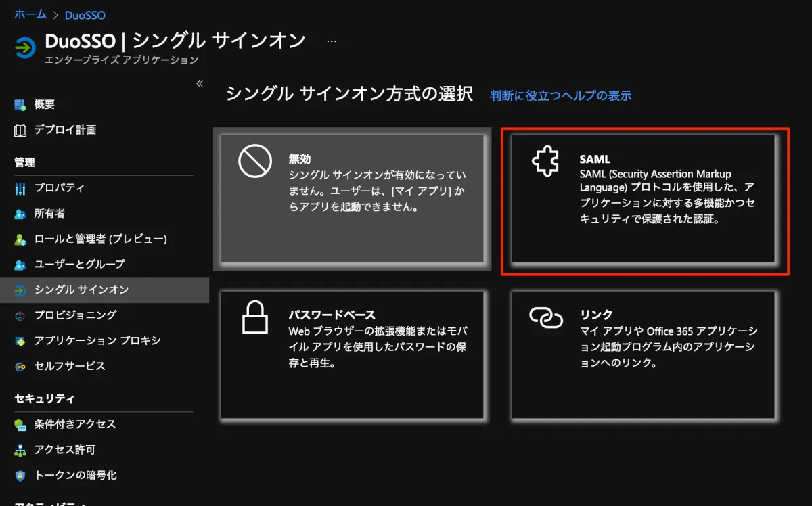Click the padlock icon on パスワードベース card
812x506 pixels.
[255, 317]
